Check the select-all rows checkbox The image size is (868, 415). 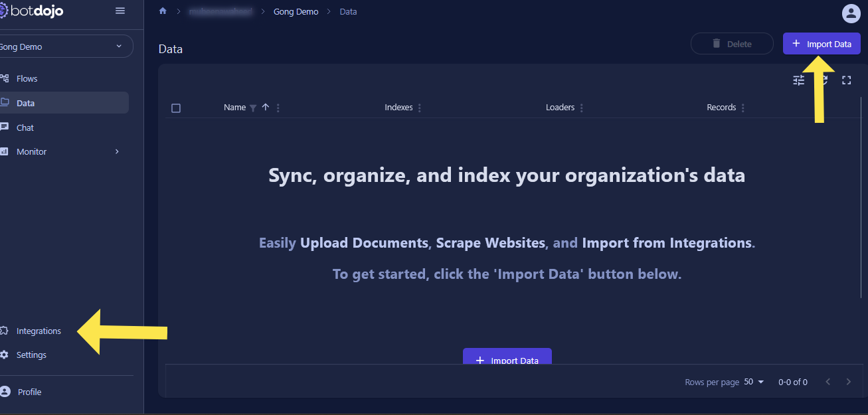176,108
